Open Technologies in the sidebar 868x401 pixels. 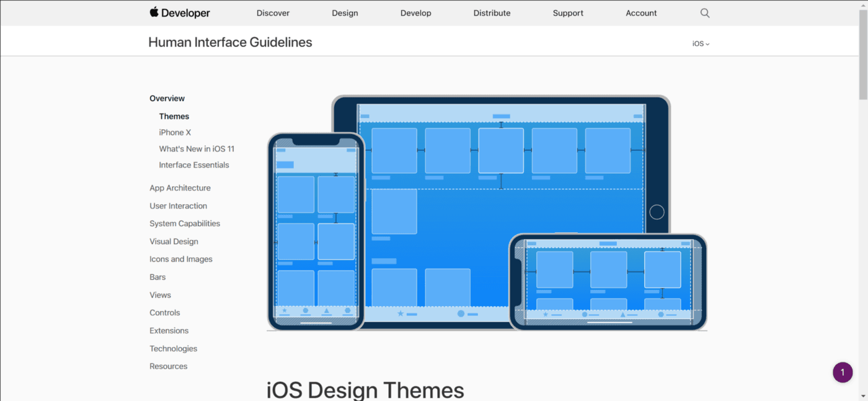pos(173,348)
